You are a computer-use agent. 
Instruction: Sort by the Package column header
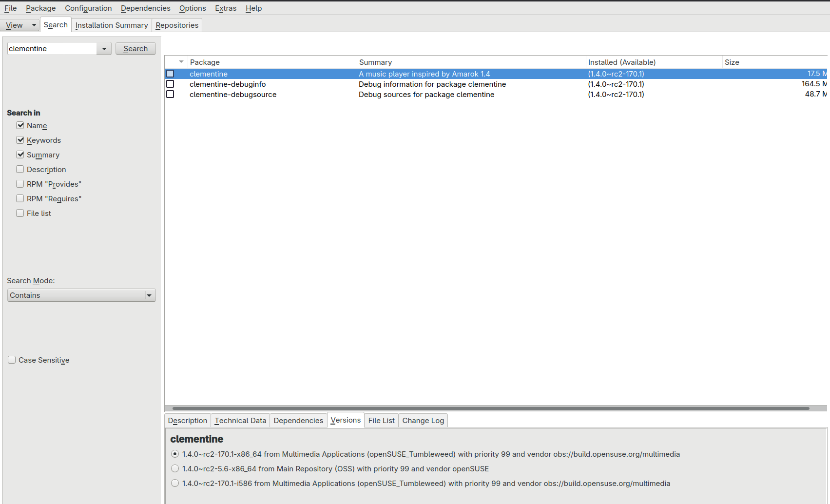pos(272,62)
